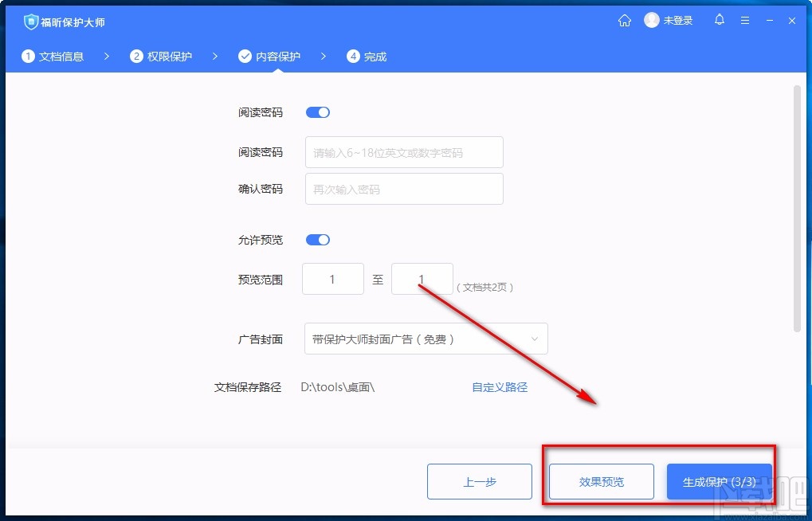Minimize the window
Viewport: 812px width, 521px height.
[x=770, y=21]
